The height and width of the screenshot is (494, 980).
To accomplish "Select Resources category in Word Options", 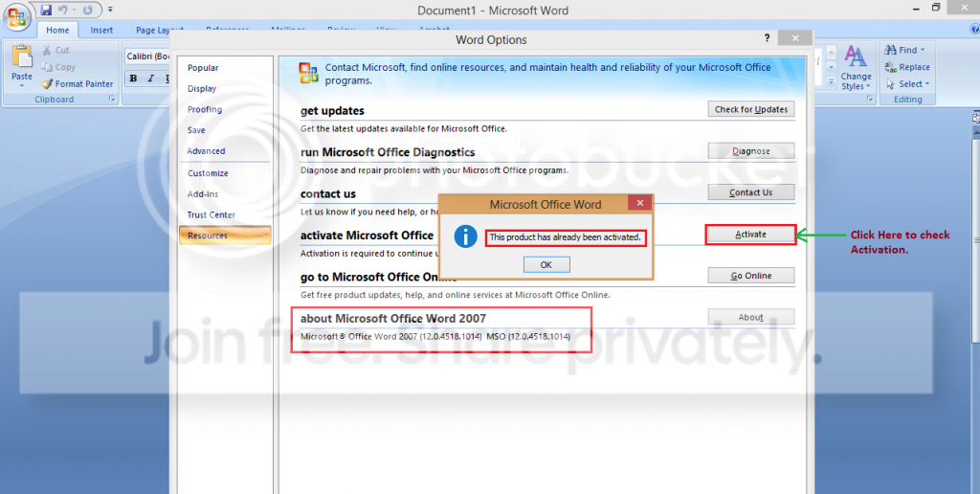I will pos(225,236).
